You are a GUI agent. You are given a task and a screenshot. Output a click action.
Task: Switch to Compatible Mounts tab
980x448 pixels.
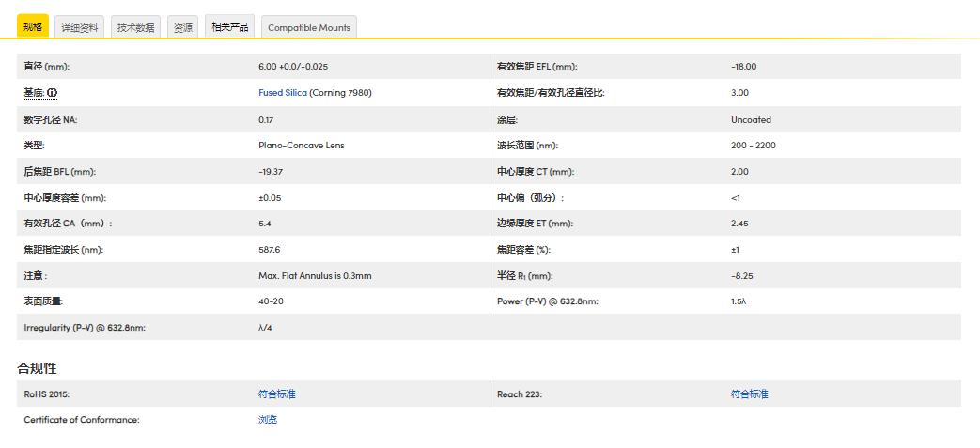pos(308,27)
